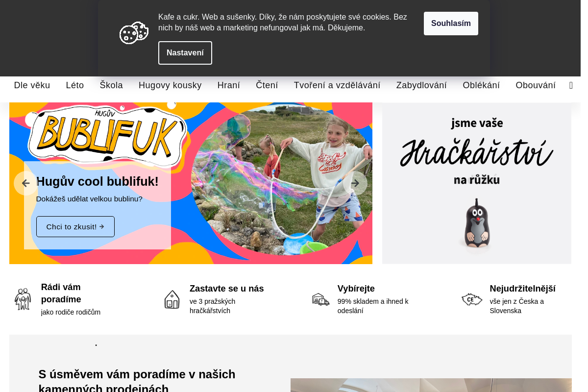The image size is (588, 392).
Task: Go to the previous carousel slide
Action: tap(26, 183)
